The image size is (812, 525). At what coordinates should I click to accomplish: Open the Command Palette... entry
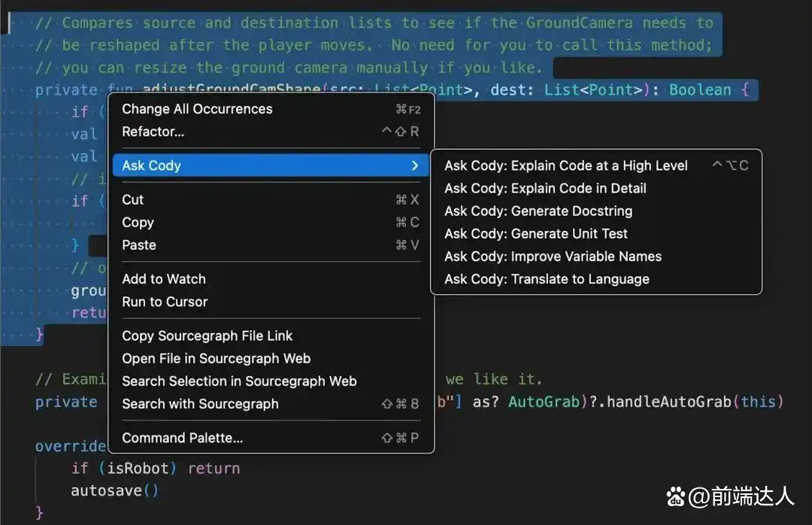pos(183,438)
